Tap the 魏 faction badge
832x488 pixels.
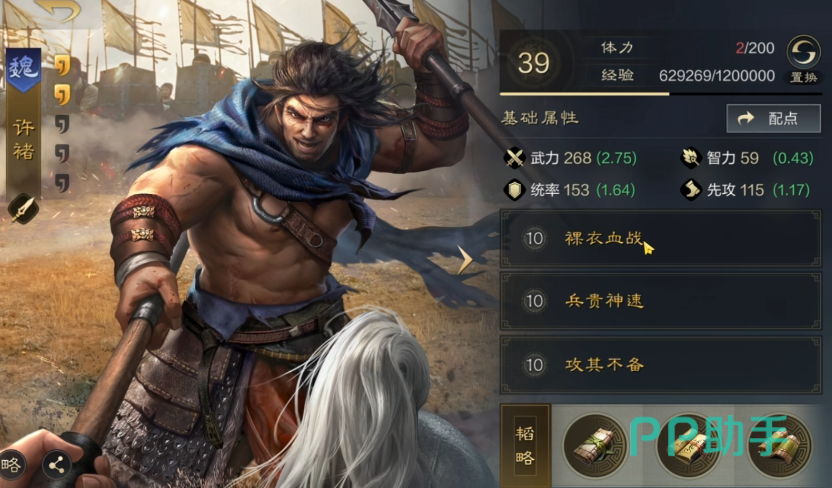click(x=23, y=69)
